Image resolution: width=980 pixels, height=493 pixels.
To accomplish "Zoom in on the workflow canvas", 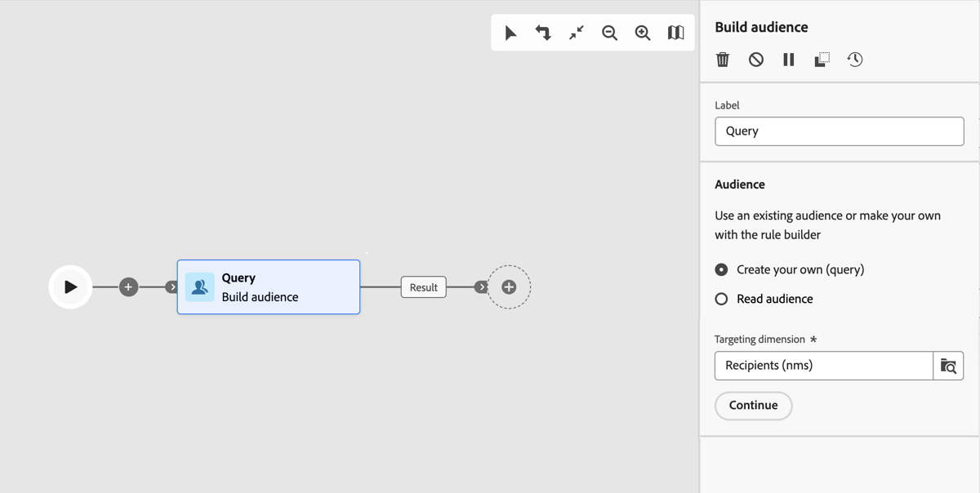I will pyautogui.click(x=642, y=33).
